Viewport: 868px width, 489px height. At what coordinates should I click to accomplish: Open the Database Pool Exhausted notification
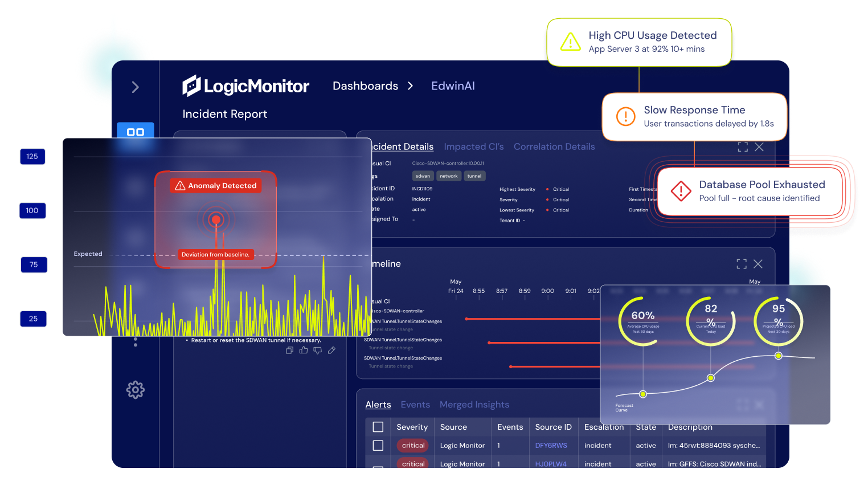point(750,191)
